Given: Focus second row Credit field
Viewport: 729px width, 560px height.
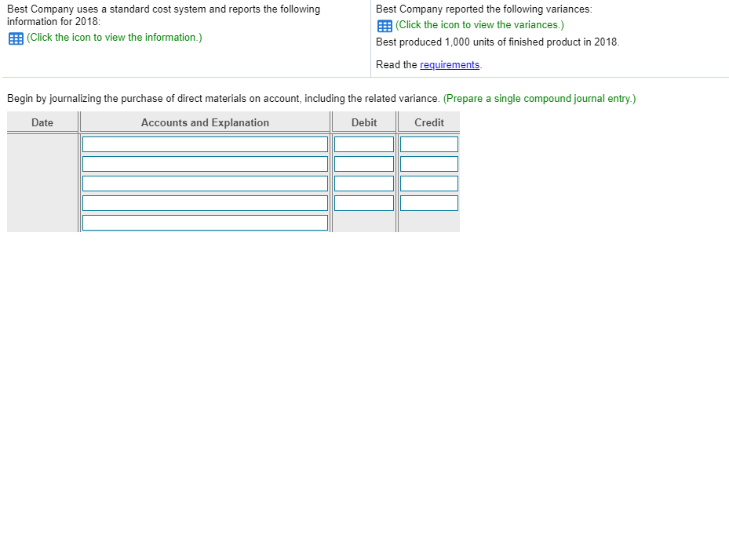Looking at the screenshot, I should pyautogui.click(x=429, y=164).
